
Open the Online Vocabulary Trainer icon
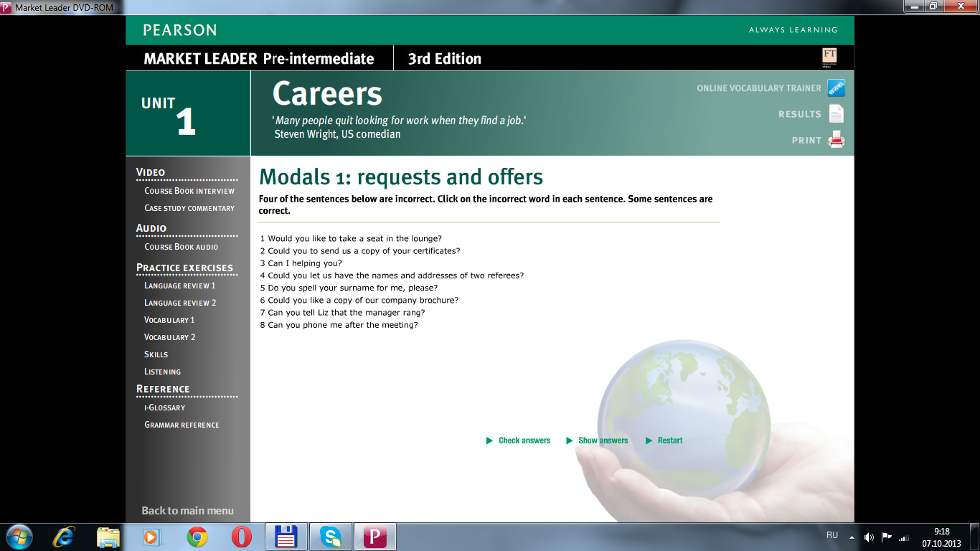[x=836, y=88]
